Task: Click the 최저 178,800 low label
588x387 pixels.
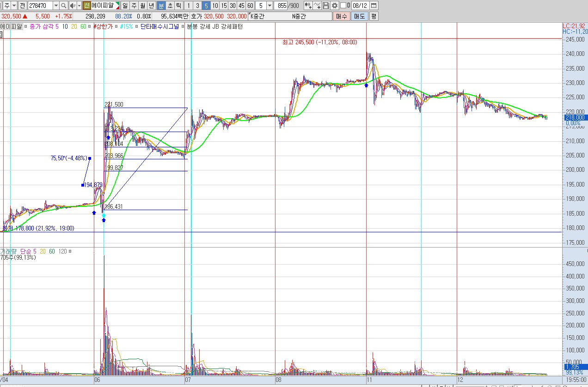Action: [38, 228]
